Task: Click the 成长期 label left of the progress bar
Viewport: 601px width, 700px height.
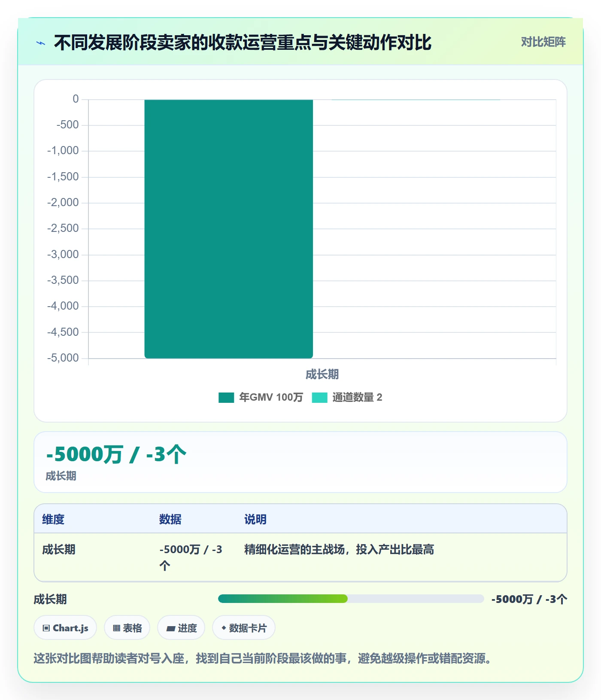Action: (x=50, y=599)
